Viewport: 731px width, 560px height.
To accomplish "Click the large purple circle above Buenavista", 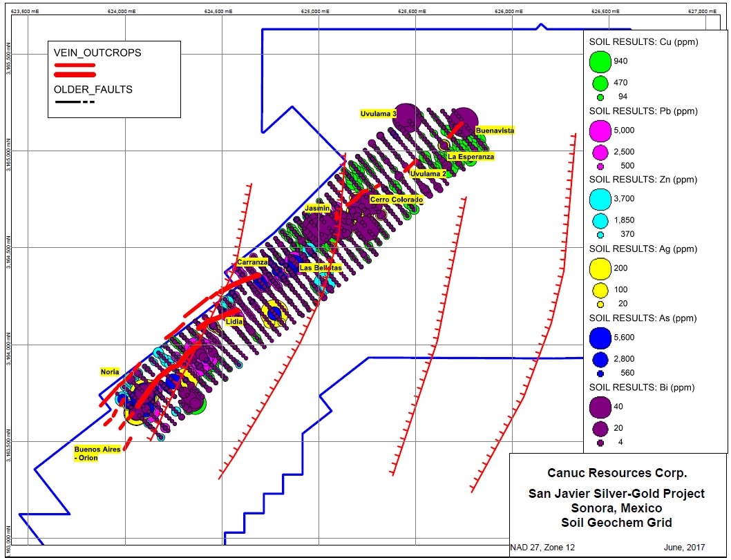I will point(464,121).
